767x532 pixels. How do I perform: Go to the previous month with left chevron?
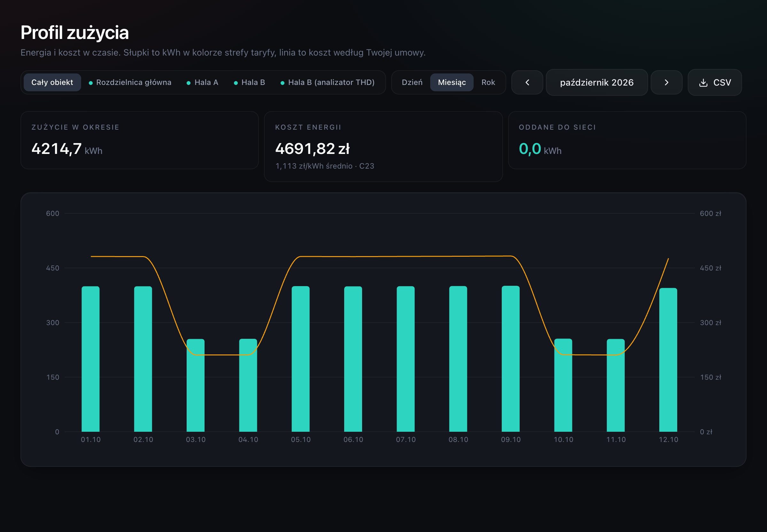tap(527, 82)
